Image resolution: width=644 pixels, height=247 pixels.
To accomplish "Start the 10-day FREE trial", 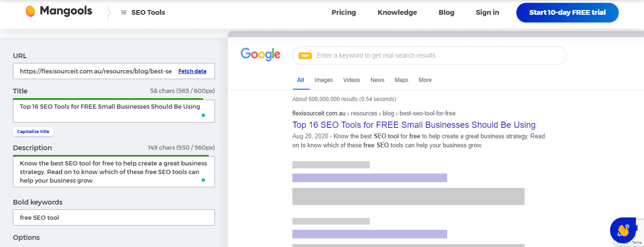I will coord(567,12).
